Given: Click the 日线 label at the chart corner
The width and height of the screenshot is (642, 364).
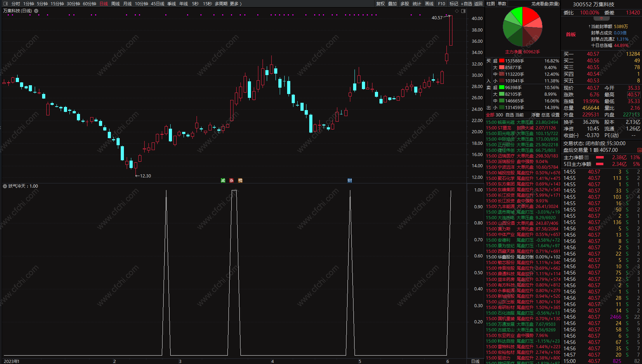Looking at the screenshot, I should 475,361.
